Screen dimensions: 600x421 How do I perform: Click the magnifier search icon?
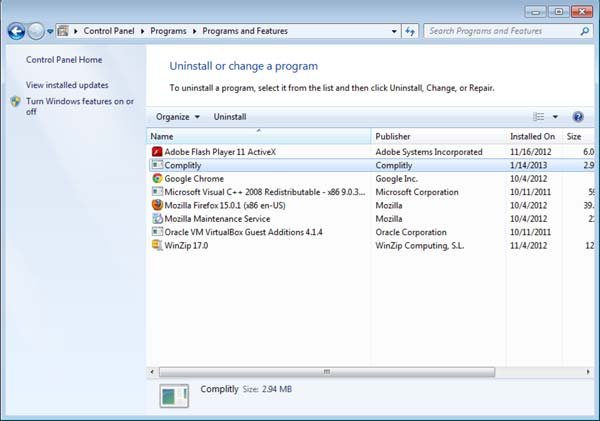click(x=584, y=31)
